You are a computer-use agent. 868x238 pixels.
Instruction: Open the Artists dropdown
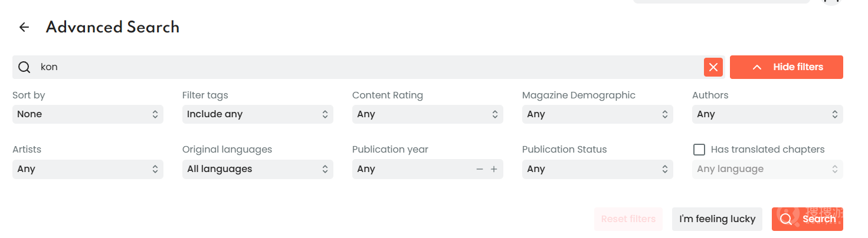[x=88, y=169]
